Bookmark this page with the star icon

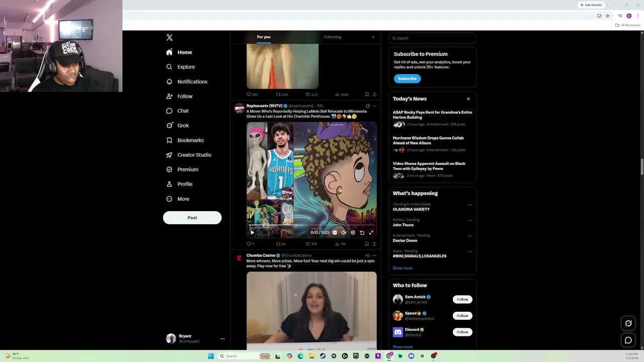(607, 16)
